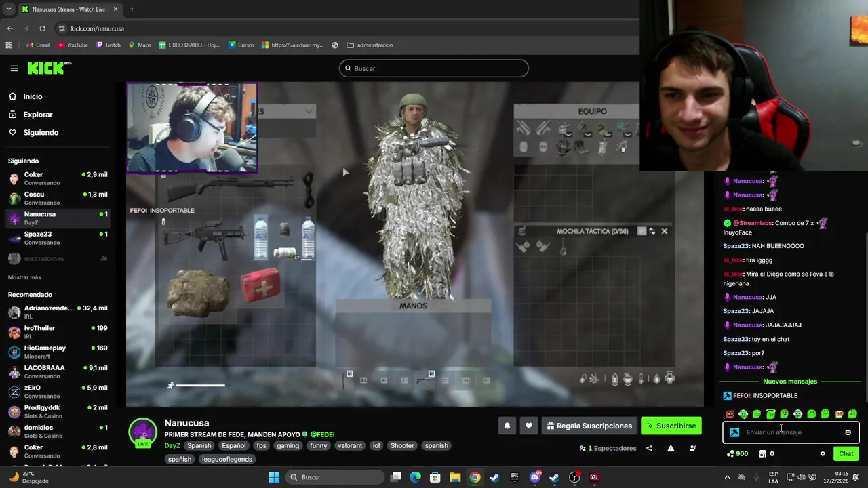The height and width of the screenshot is (488, 868).
Task: Click the channel points 900 icon
Action: coord(737,453)
